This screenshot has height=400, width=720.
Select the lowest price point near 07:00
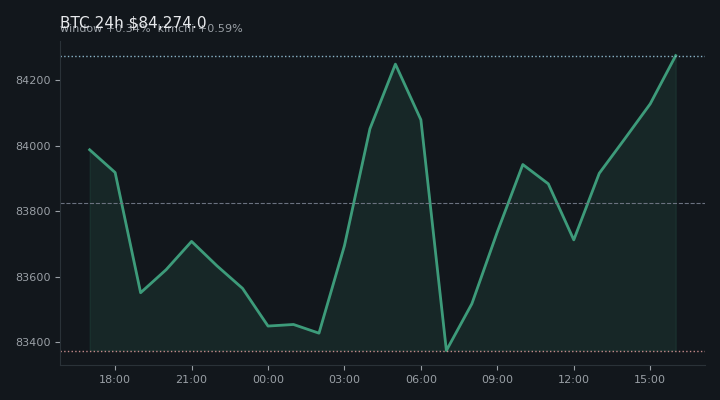(446, 351)
